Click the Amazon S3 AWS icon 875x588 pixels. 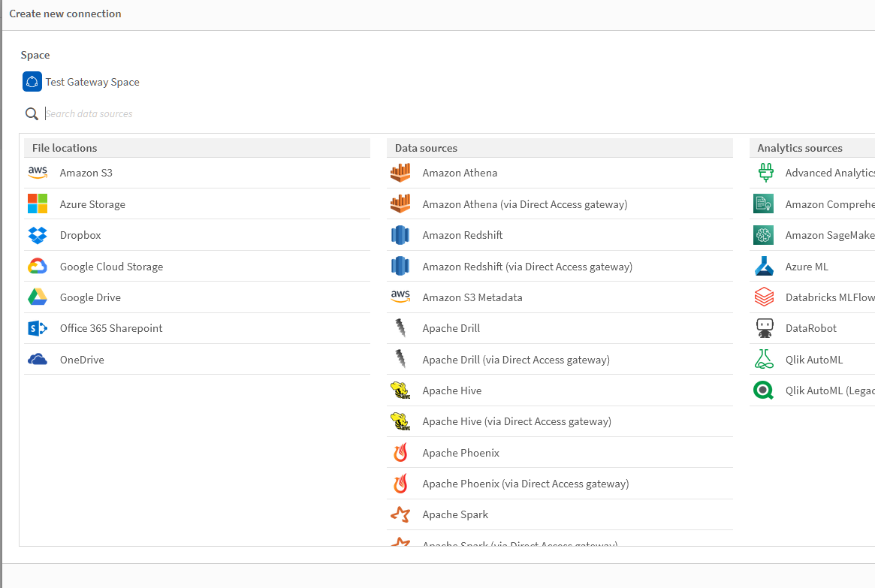click(38, 173)
